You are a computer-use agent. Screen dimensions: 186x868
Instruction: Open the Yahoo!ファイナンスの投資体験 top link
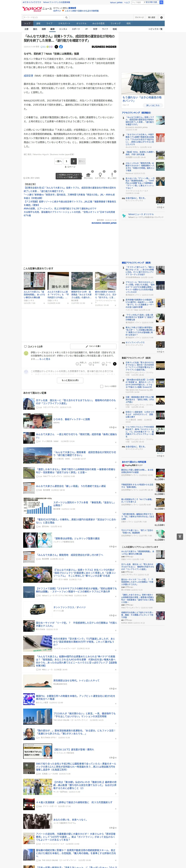pos(56,2)
